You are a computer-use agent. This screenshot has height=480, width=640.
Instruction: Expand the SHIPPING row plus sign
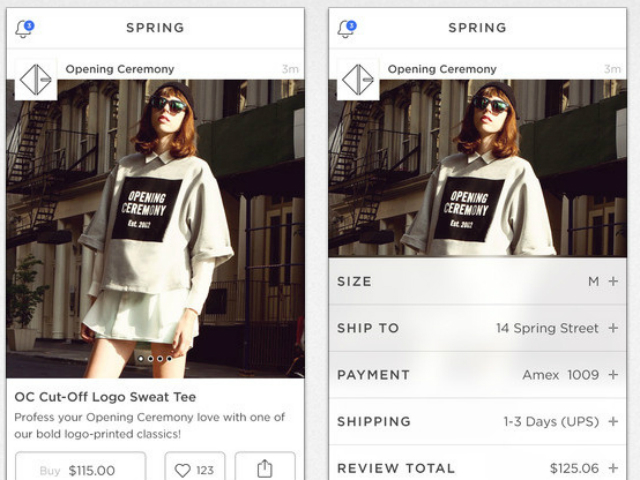pos(613,421)
